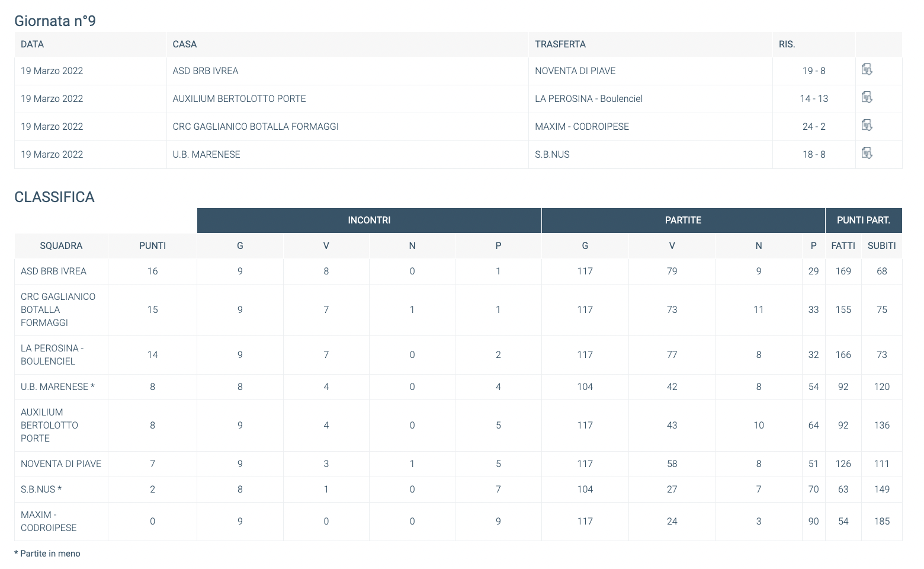Click the SQUADRA column header
This screenshot has width=924, height=569.
[x=61, y=245]
